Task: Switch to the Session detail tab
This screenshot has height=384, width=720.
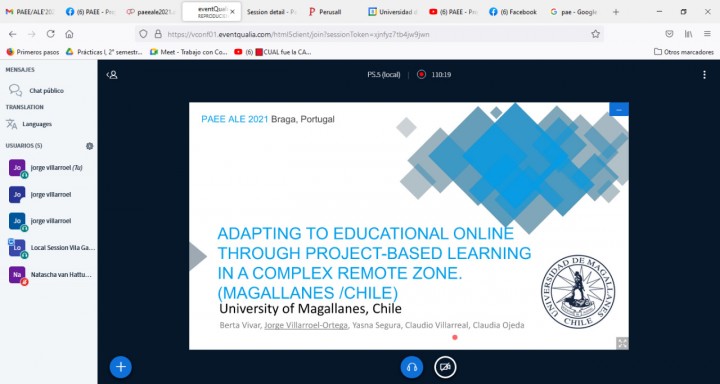Action: tap(271, 12)
